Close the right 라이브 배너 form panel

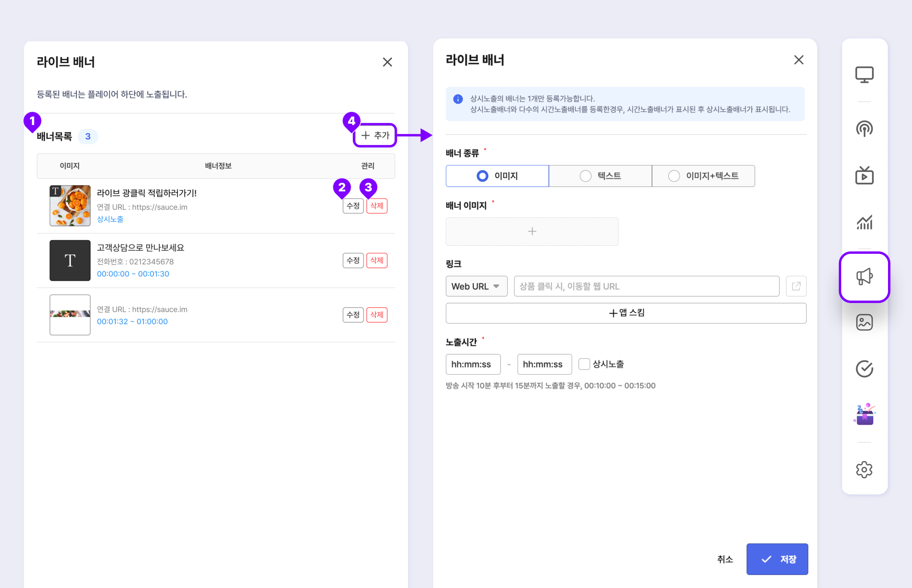[x=799, y=60]
